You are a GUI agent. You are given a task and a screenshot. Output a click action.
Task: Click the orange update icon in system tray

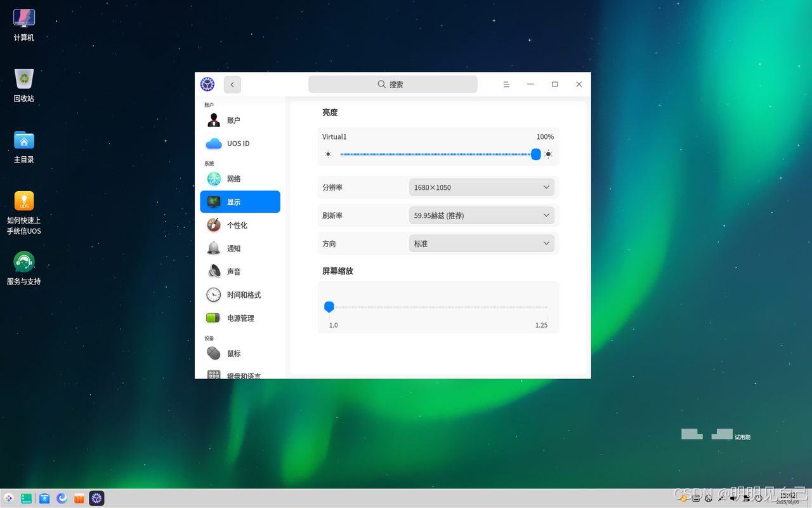[684, 498]
